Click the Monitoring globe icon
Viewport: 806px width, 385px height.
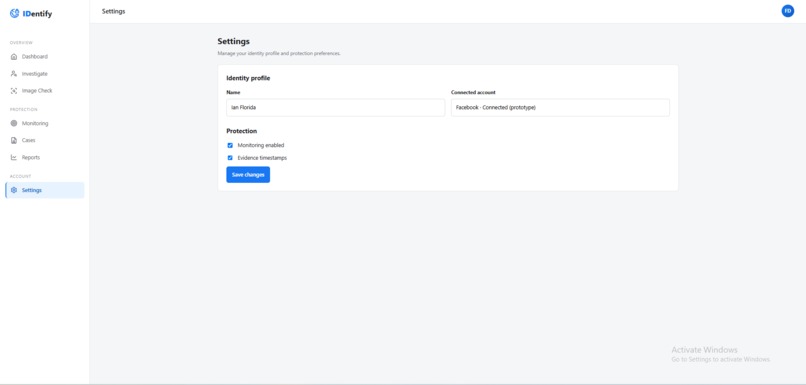tap(14, 123)
